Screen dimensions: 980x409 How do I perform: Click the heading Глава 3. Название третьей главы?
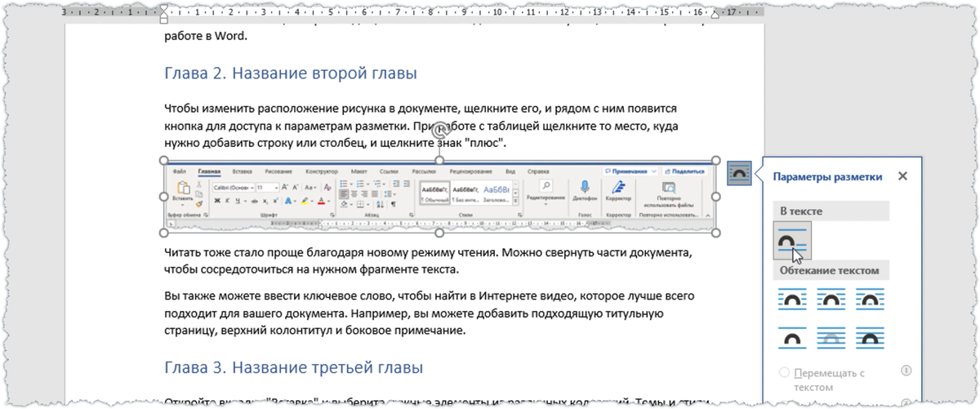(293, 367)
